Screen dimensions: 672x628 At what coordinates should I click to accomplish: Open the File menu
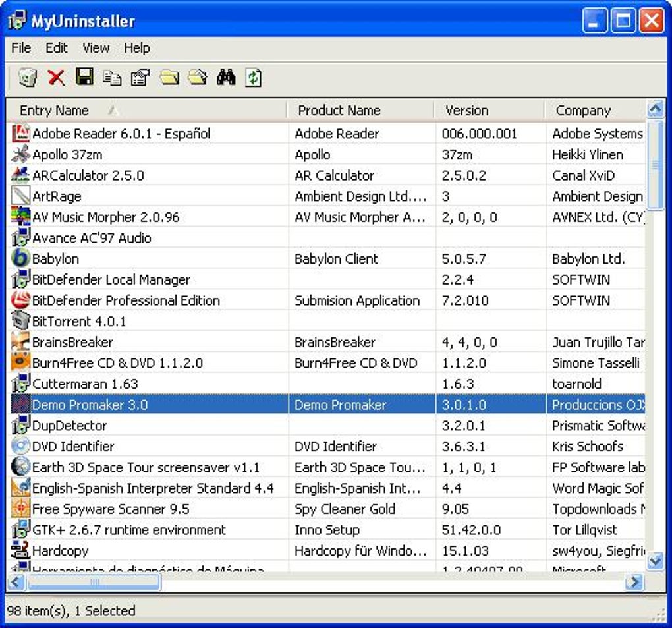[21, 48]
